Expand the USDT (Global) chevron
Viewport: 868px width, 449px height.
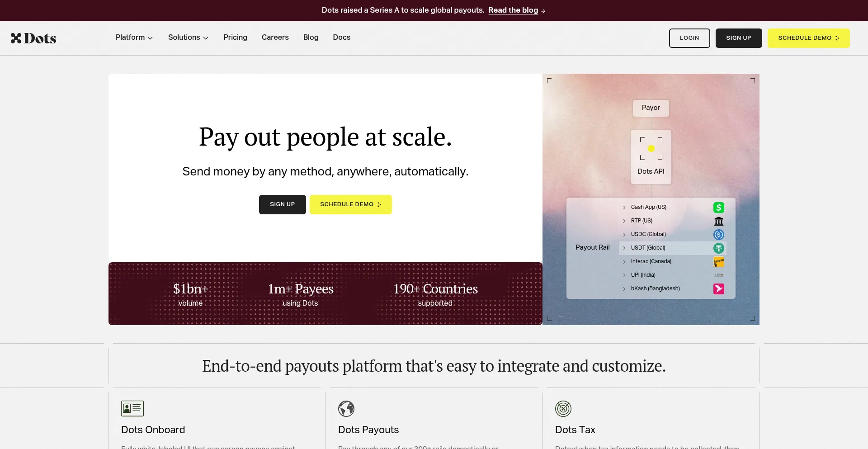[624, 248]
